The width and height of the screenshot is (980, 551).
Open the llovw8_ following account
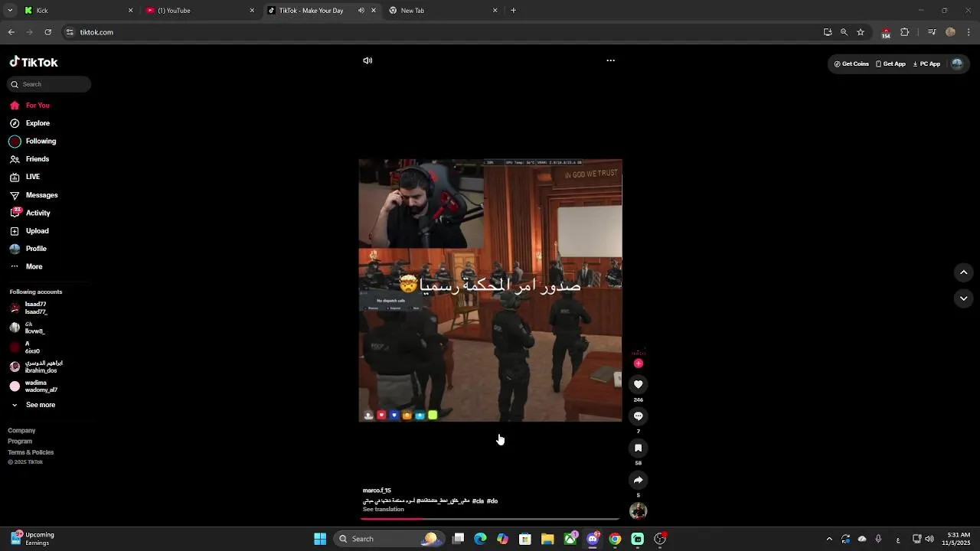pyautogui.click(x=28, y=328)
